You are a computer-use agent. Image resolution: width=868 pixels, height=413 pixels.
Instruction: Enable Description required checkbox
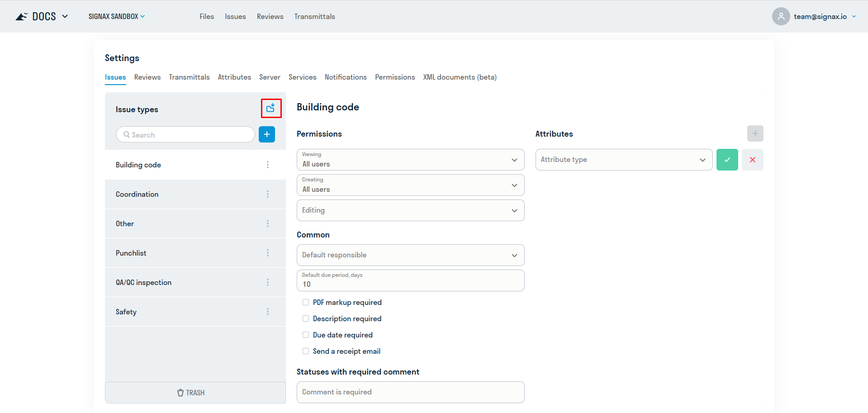306,318
